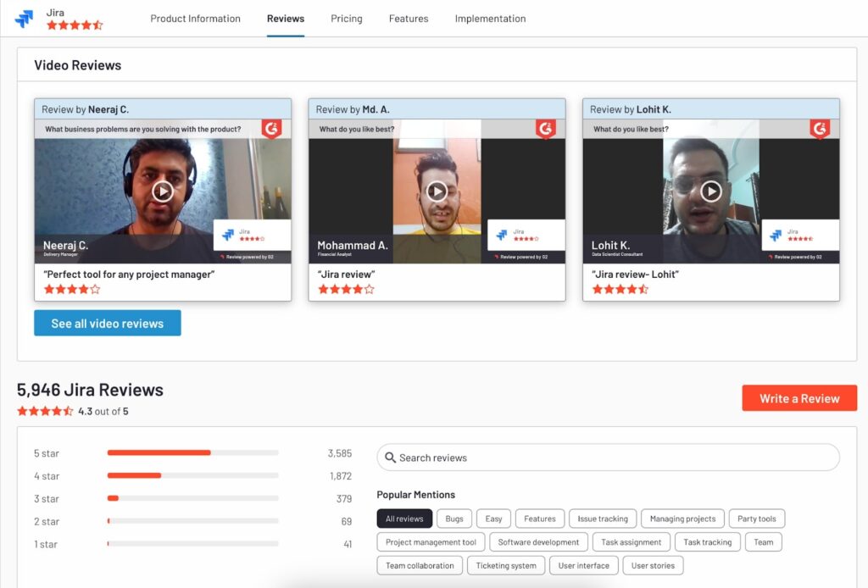Screen dimensions: 868x588
Task: Click See all video reviews button
Action: (x=108, y=323)
